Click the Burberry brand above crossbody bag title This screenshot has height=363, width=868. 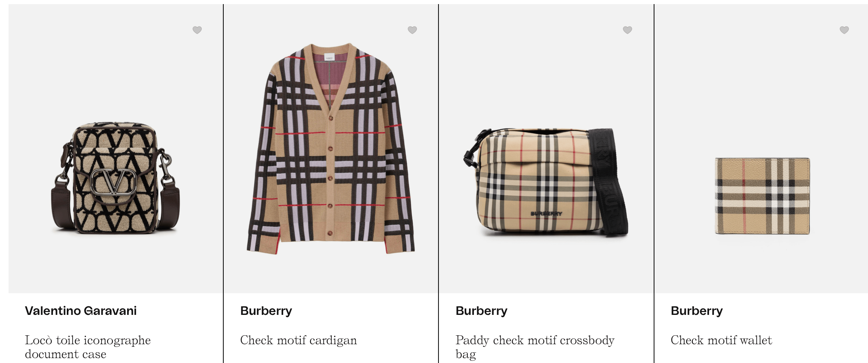coord(481,311)
